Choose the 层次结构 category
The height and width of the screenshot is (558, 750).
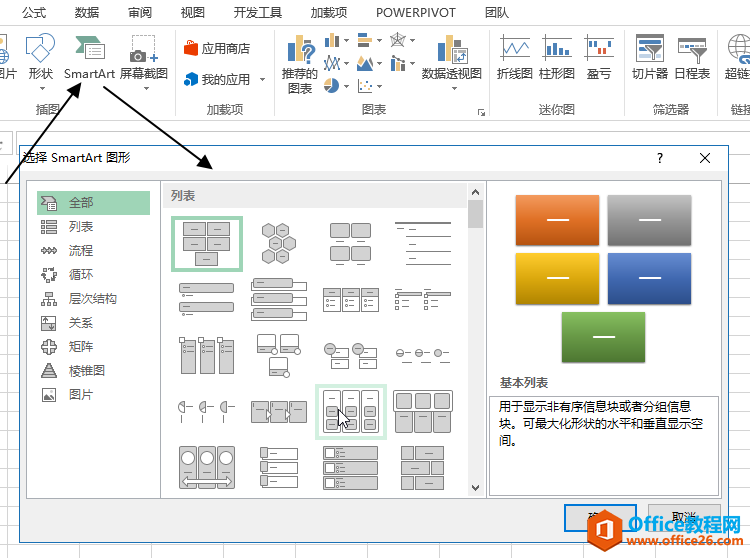click(x=92, y=299)
